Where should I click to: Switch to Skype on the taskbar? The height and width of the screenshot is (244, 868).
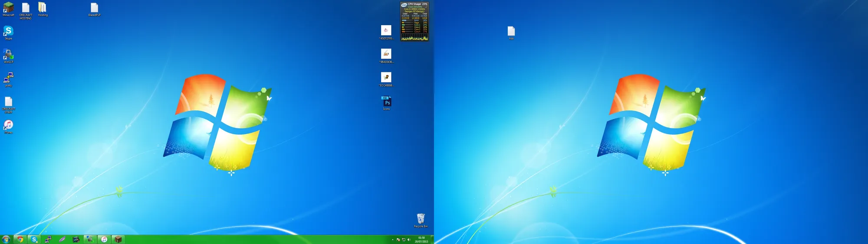click(34, 239)
